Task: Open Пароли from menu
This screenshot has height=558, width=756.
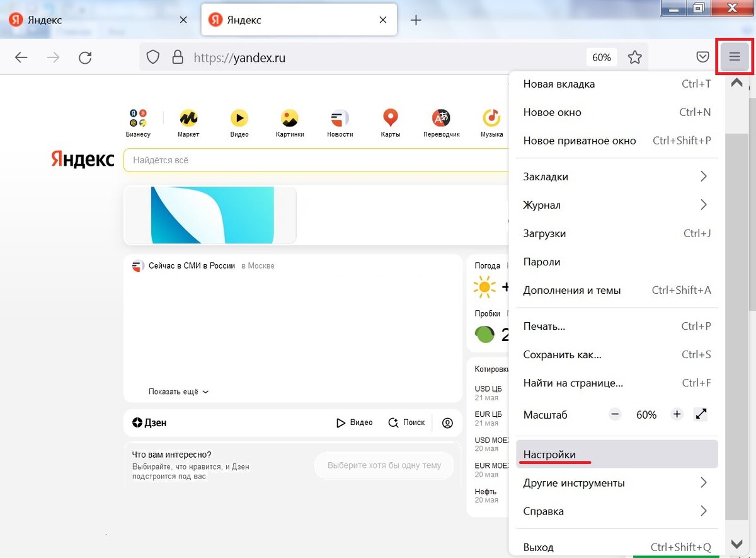Action: click(x=617, y=262)
